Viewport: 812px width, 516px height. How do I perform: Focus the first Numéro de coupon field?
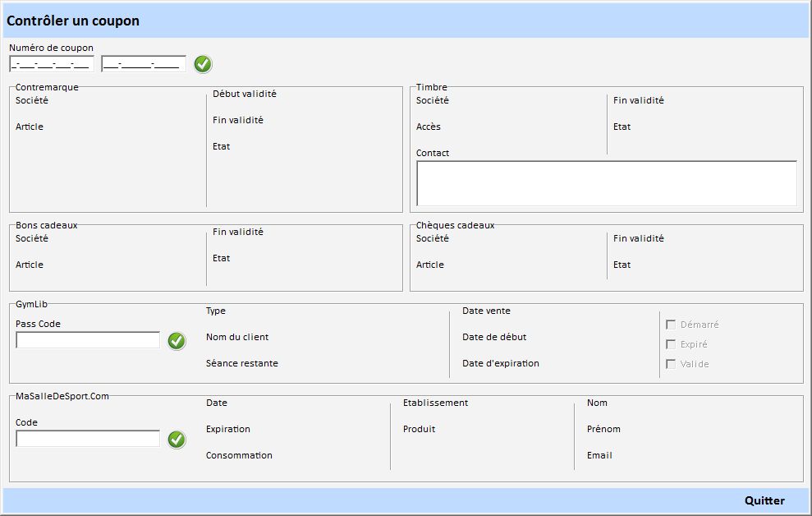52,64
